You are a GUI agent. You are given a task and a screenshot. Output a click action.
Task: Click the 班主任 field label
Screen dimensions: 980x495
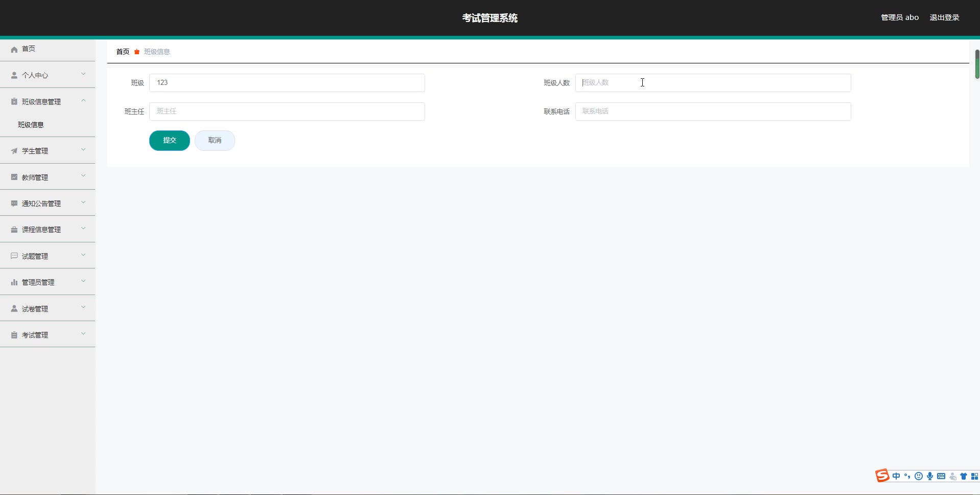coord(134,111)
